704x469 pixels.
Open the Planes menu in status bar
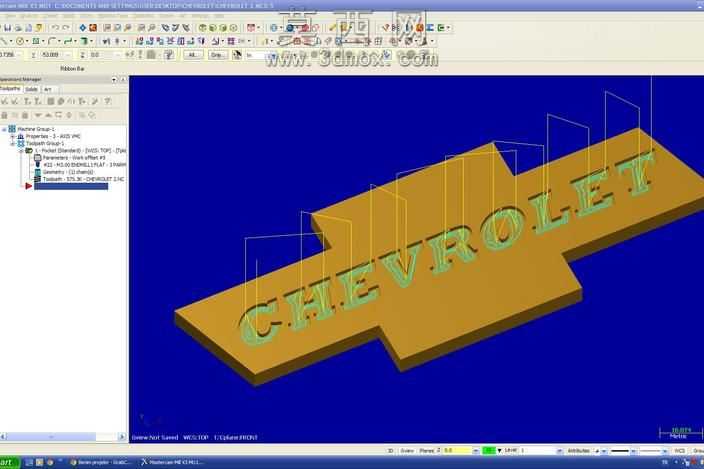[x=427, y=451]
